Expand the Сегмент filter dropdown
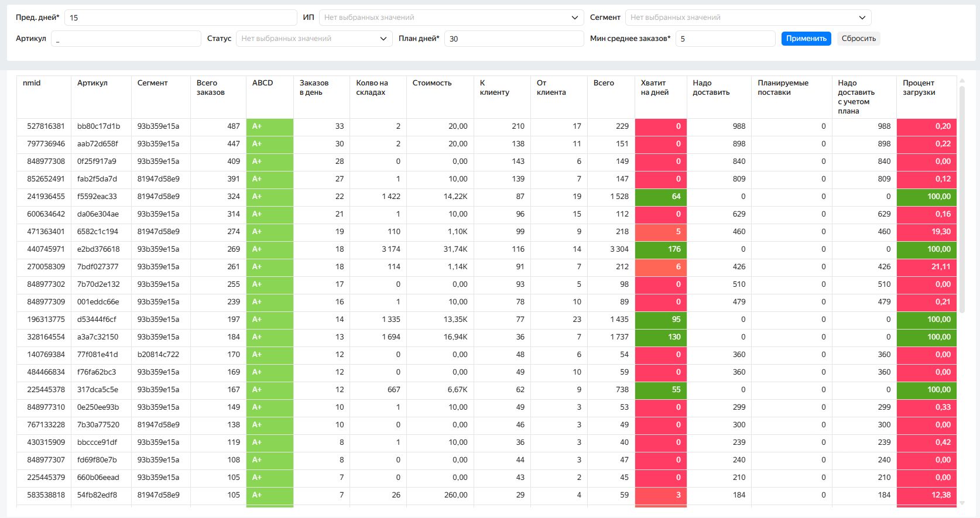Image resolution: width=980 pixels, height=518 pixels. [x=748, y=18]
